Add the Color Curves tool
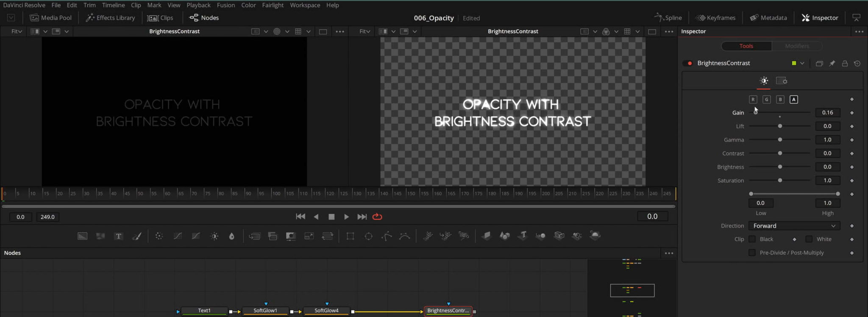The width and height of the screenshot is (868, 317). tap(178, 236)
